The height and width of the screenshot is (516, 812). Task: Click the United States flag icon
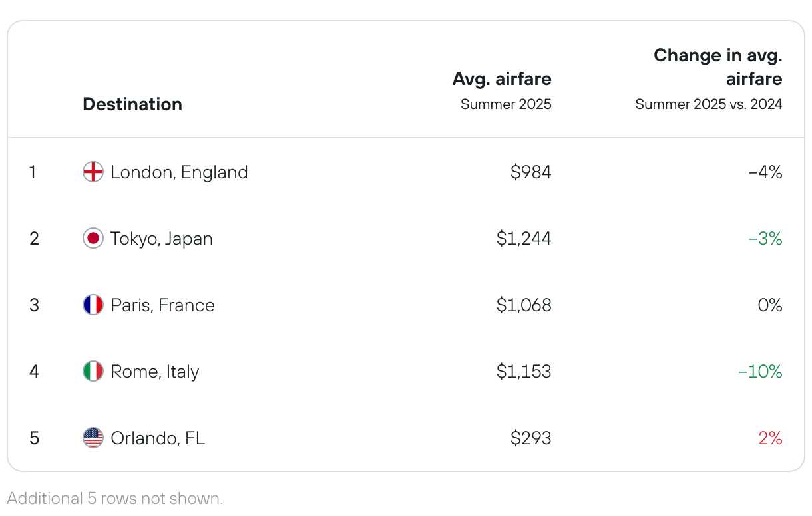click(93, 438)
